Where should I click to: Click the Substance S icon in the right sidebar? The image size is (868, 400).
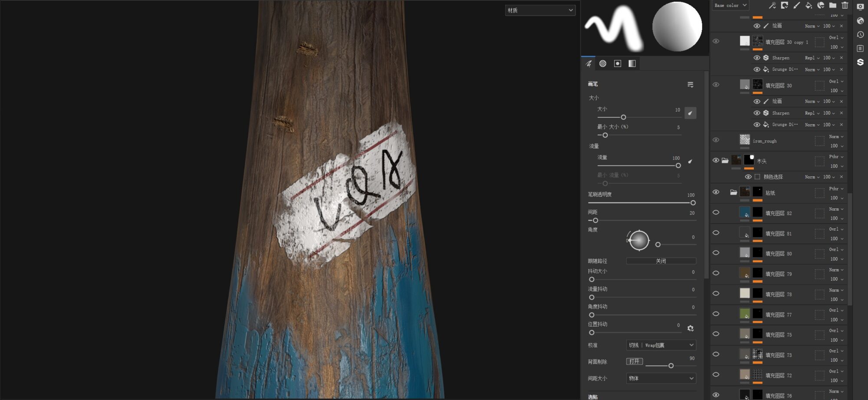[x=860, y=62]
